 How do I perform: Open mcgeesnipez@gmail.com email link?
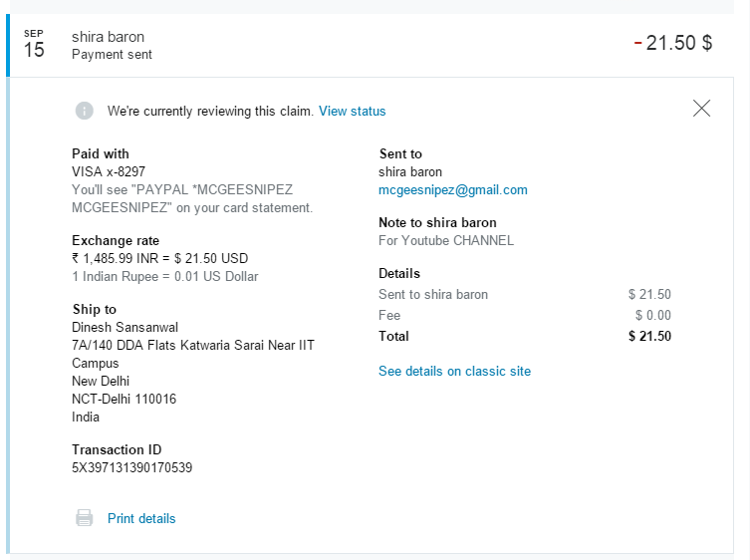453,190
